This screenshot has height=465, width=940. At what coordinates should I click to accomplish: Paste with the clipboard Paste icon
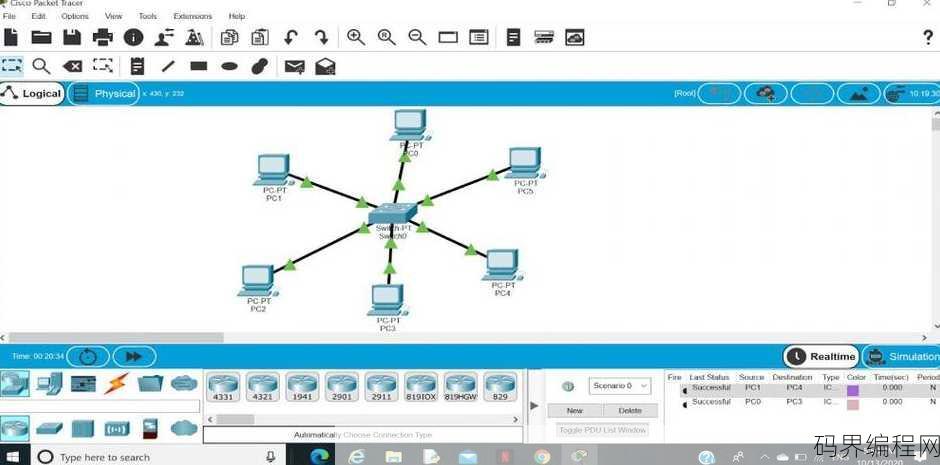pyautogui.click(x=260, y=37)
